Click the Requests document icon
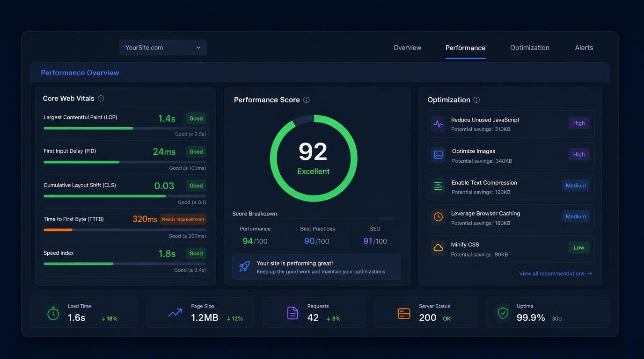The height and width of the screenshot is (359, 644). pyautogui.click(x=293, y=313)
